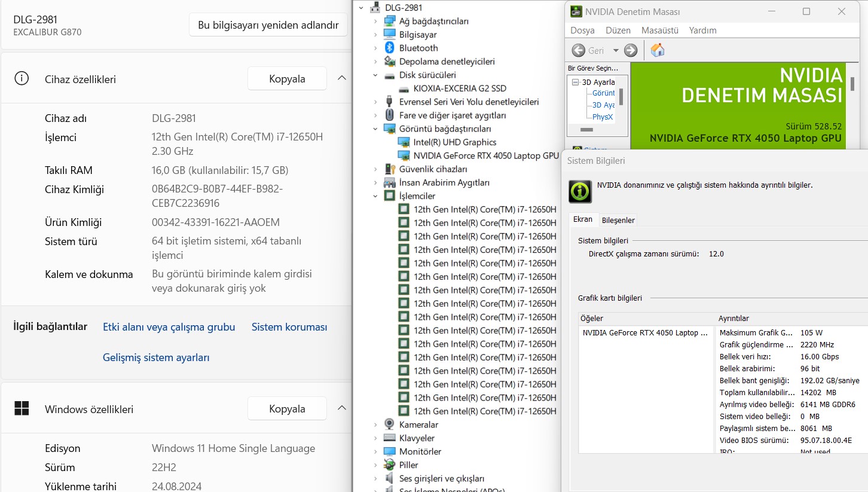Open the Masaüstü menu
Image resolution: width=868 pixels, height=492 pixels.
(660, 30)
